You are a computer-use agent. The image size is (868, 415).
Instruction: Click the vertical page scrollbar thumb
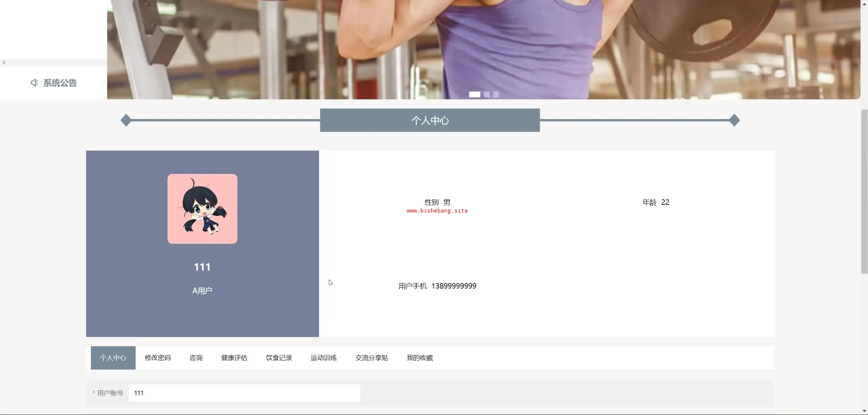(x=864, y=192)
